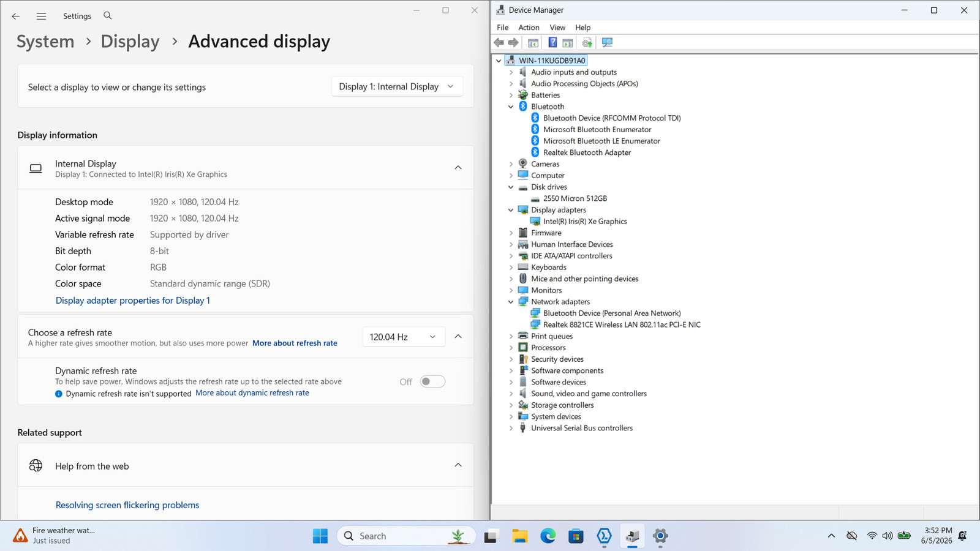Select Security devices category
This screenshot has height=551, width=980.
(557, 359)
